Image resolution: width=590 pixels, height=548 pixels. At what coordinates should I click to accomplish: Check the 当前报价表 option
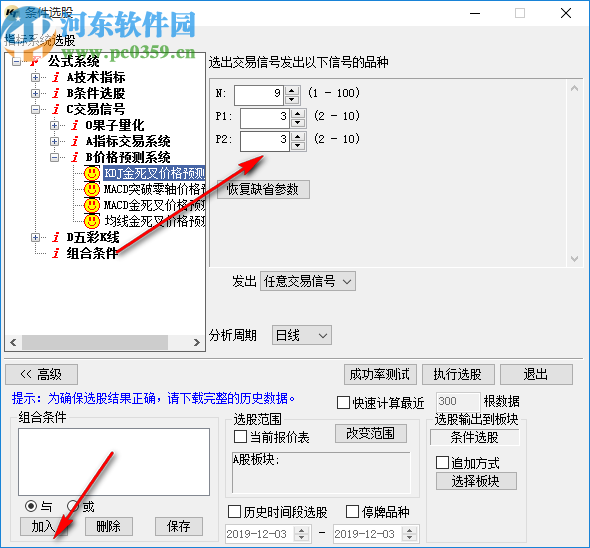(240, 437)
